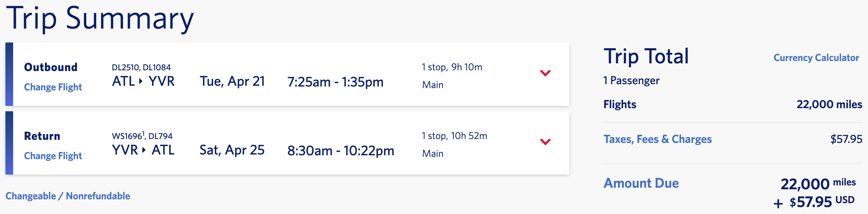Select the Tue, Apr 21 outbound date

point(232,82)
